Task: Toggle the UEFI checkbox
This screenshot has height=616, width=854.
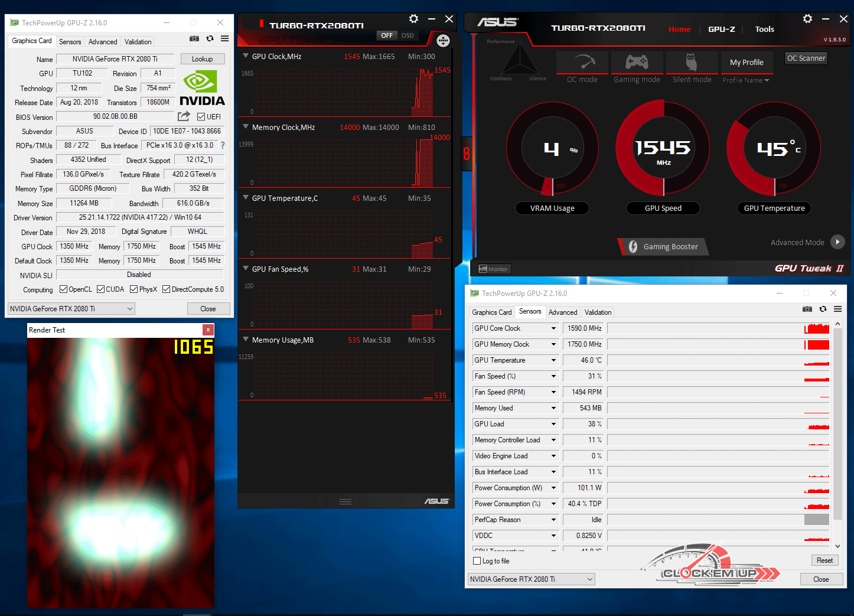Action: tap(201, 116)
